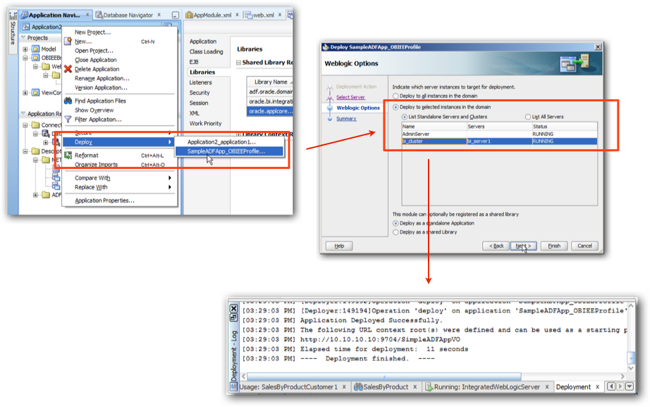Click the Cancel button in Deploy dialog
650x407 pixels.
pyautogui.click(x=585, y=246)
